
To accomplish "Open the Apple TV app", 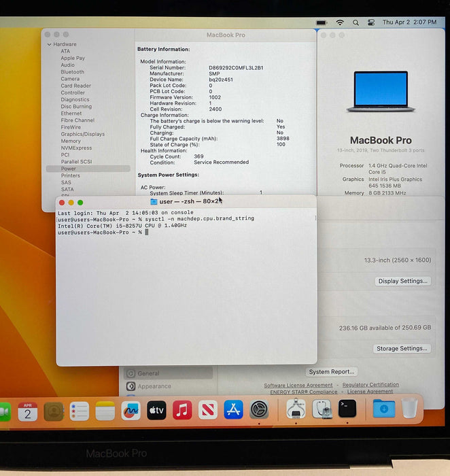I will [x=156, y=410].
